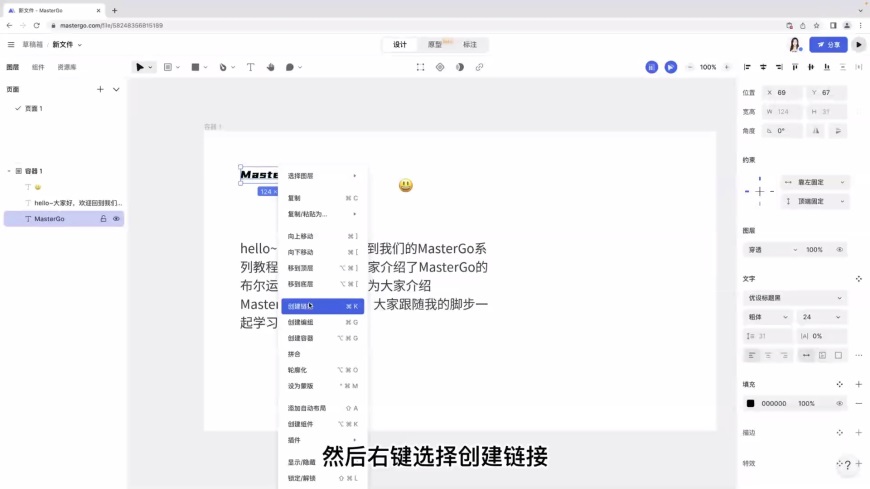Viewport: 870px width, 489px height.
Task: Switch to the 原型 prototype tab
Action: (435, 44)
